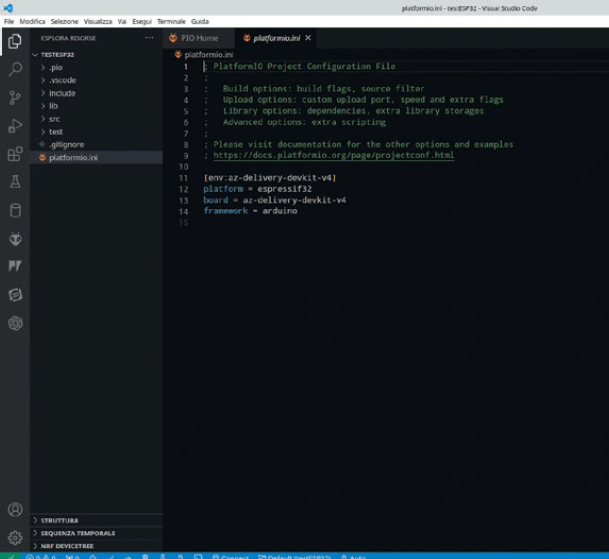
Task: Expand the NRF DEVICETREE panel
Action: click(35, 546)
